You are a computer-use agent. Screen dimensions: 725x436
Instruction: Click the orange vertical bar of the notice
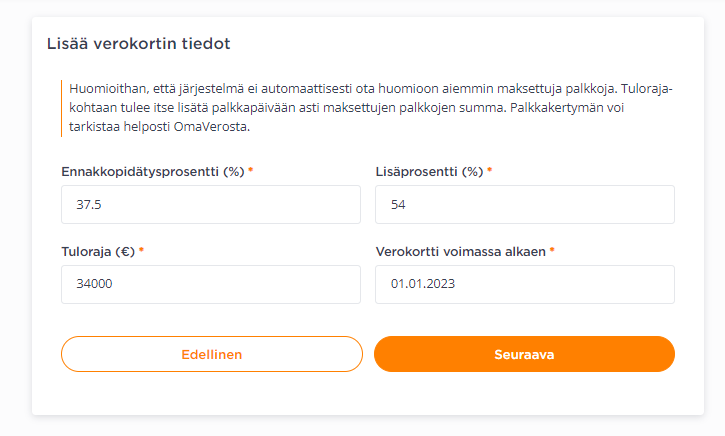tap(61, 108)
